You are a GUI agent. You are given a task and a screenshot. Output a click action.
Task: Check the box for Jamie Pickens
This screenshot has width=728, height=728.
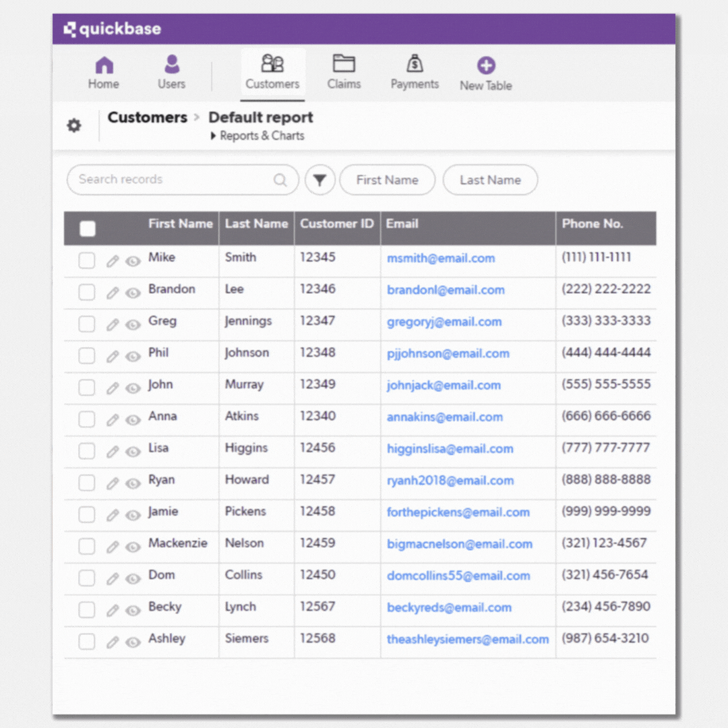click(87, 514)
